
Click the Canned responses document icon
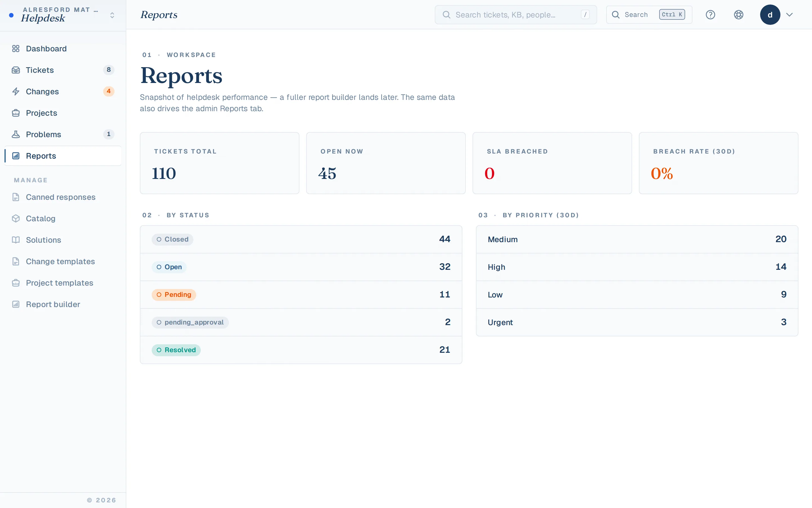pyautogui.click(x=16, y=197)
